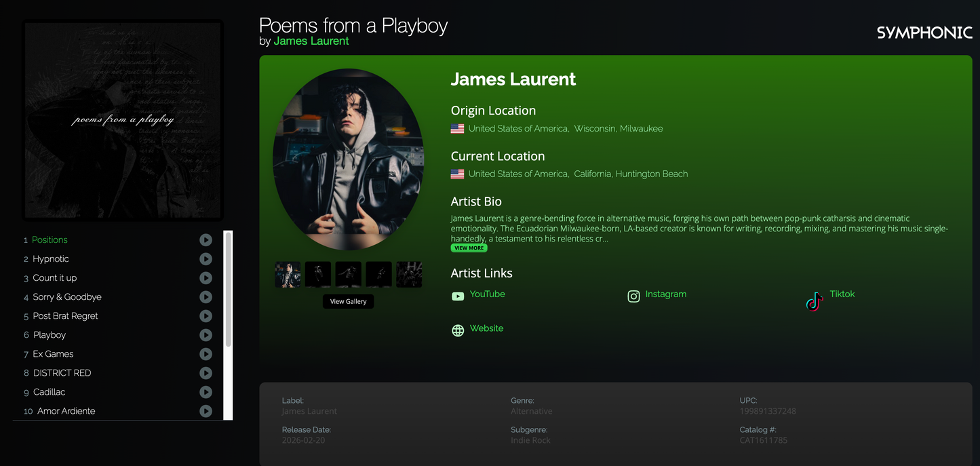Expand the artist bio with VIEW MORE

[x=469, y=248]
